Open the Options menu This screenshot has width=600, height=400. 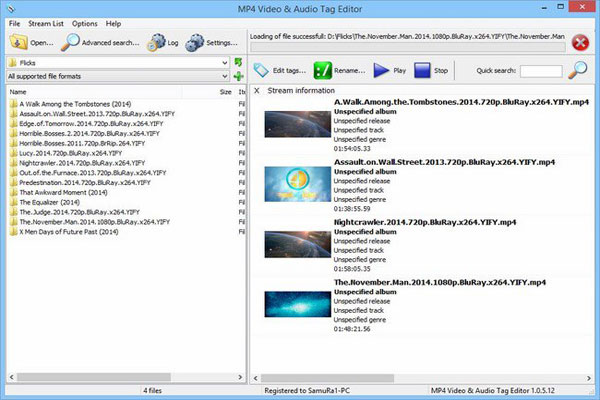point(85,23)
